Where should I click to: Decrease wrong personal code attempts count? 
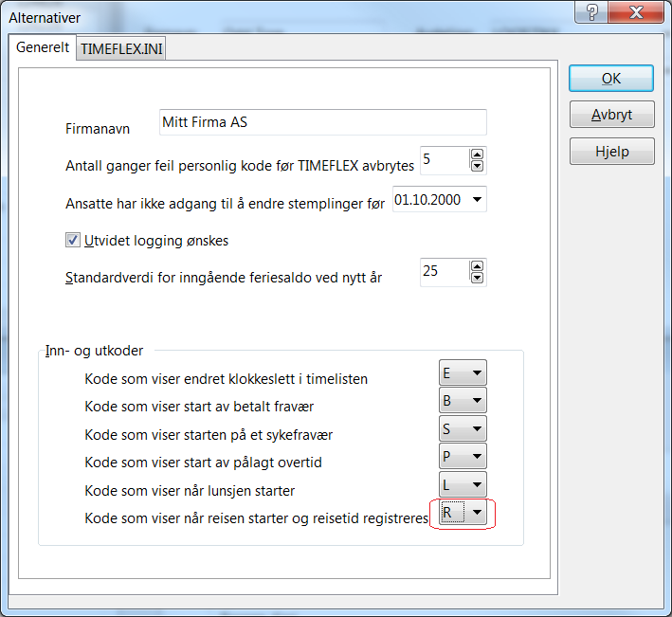click(477, 167)
